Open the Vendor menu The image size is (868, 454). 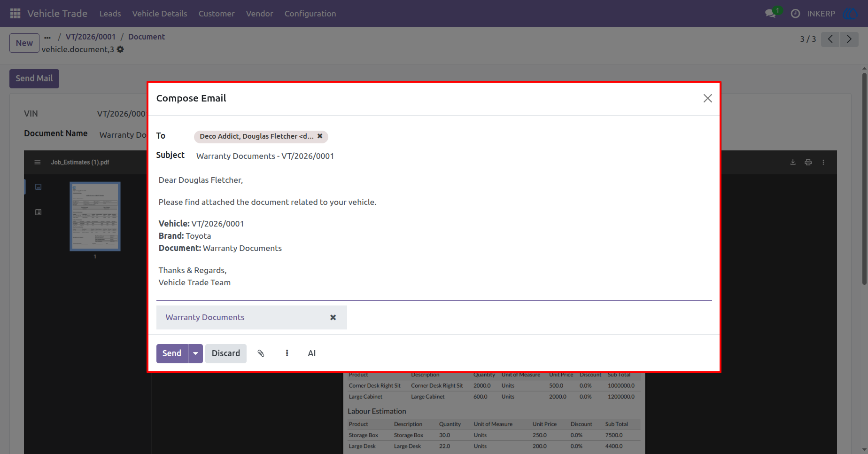259,14
